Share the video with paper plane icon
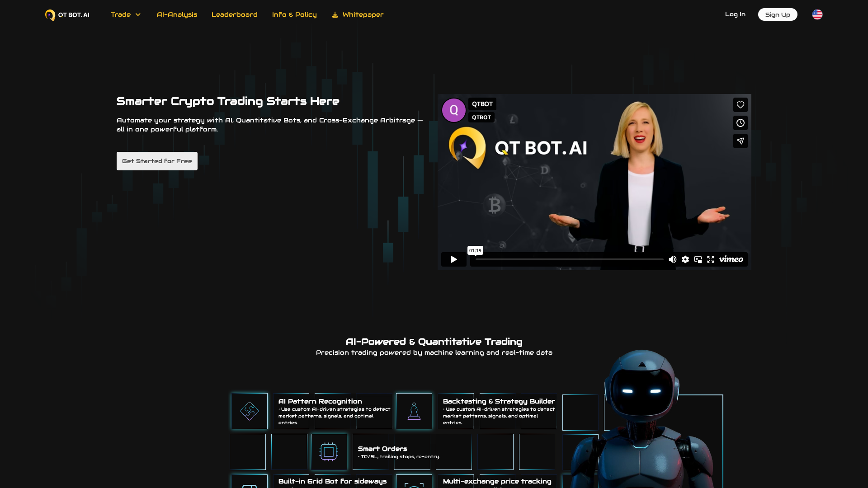The image size is (868, 488). [740, 141]
